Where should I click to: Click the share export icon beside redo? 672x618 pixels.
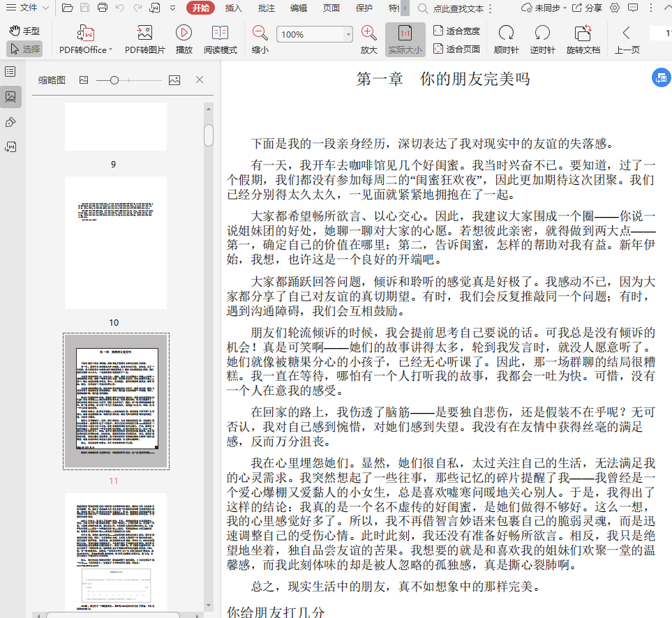click(x=155, y=8)
